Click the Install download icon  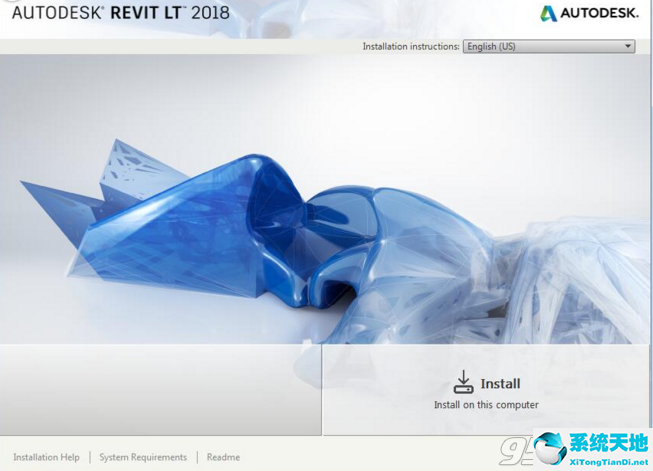click(x=463, y=382)
